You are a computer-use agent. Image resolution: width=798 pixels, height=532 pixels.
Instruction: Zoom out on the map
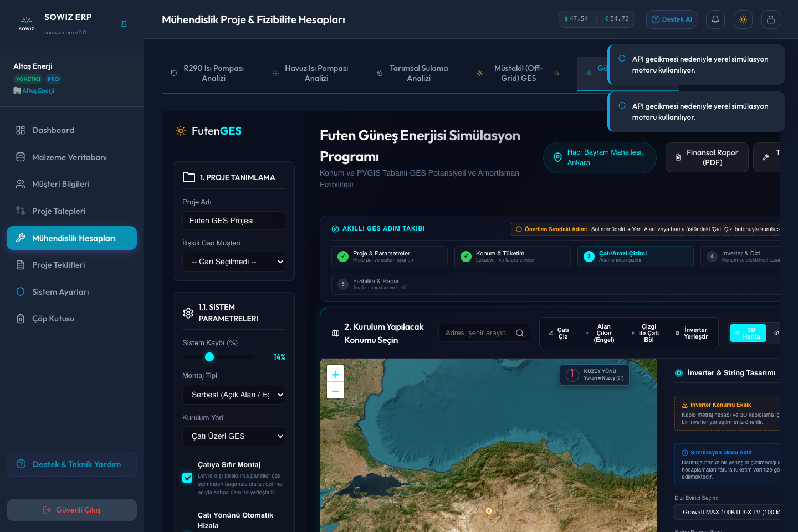(x=335, y=391)
